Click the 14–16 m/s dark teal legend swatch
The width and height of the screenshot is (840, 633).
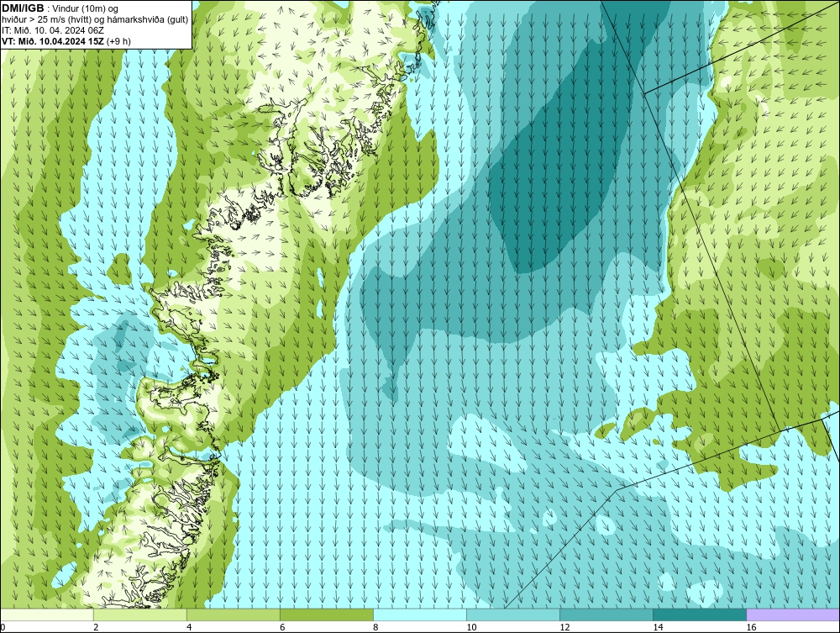coord(700,615)
